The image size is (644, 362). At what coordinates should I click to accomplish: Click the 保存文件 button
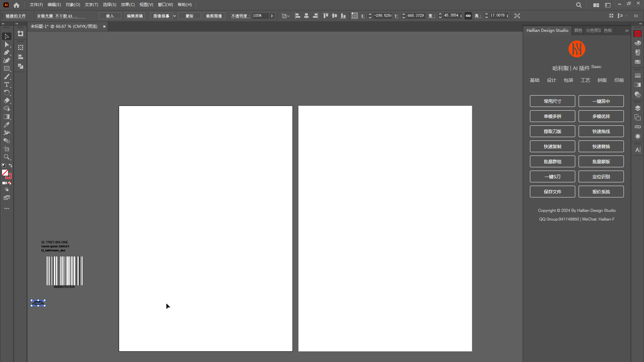click(552, 192)
